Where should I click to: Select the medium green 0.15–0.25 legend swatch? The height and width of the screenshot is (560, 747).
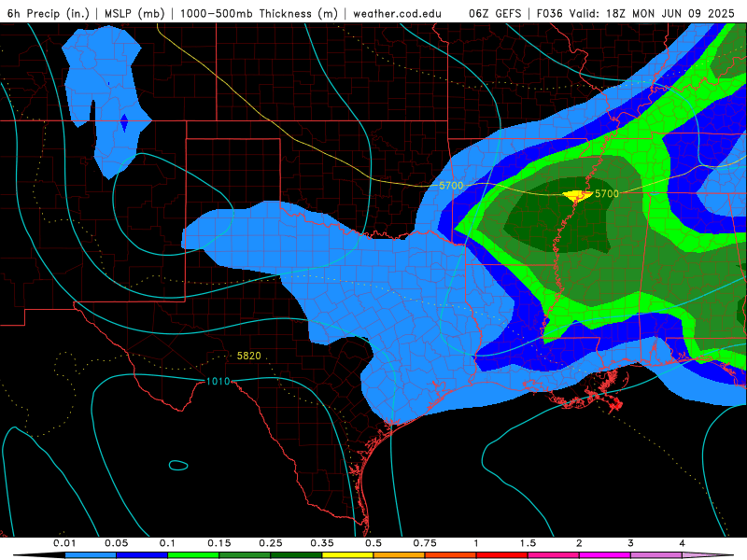[245, 555]
